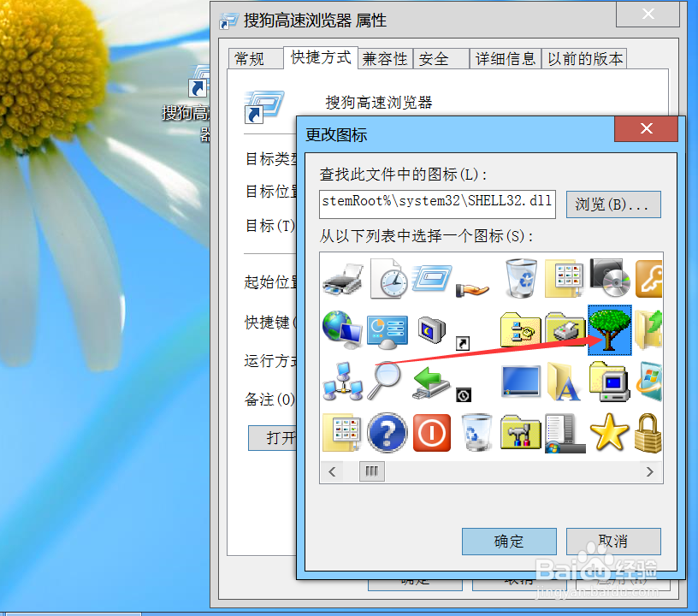Select the icon grid folder in the top row
This screenshot has height=616, width=698.
pos(564,279)
